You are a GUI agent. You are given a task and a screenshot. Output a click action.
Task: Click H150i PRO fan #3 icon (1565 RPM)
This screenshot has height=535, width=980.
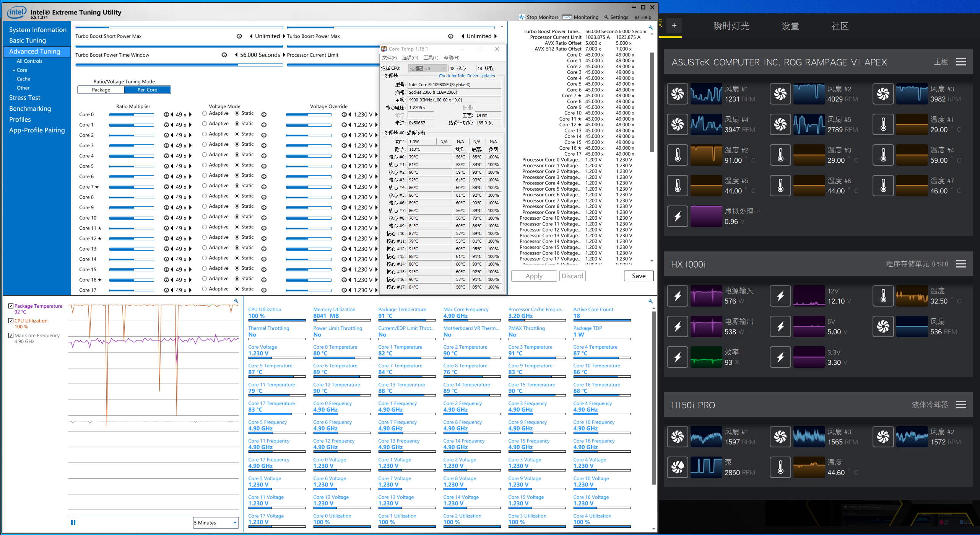point(780,437)
